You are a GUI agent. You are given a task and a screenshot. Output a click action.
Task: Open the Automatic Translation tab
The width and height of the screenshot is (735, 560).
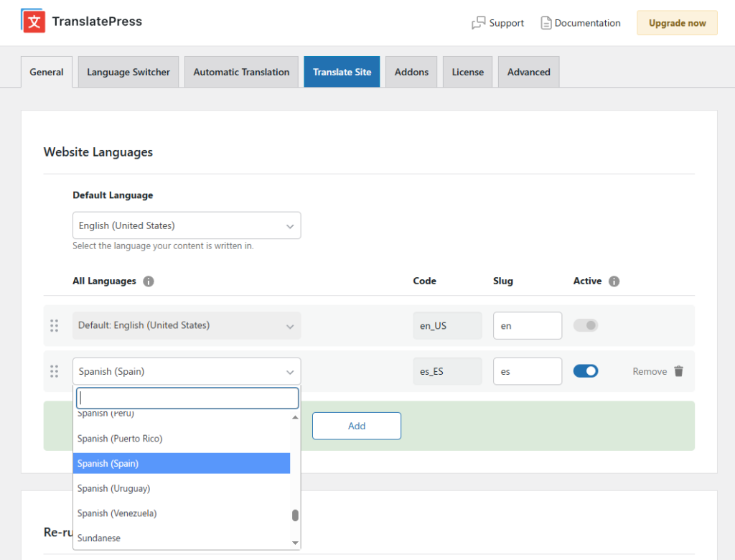241,71
